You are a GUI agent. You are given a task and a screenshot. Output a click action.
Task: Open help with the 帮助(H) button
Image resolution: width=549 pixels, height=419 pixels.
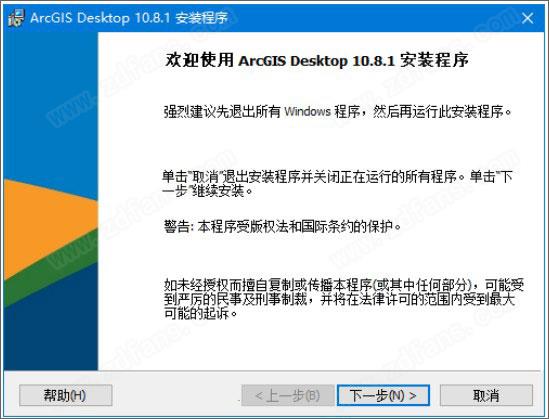[66, 396]
